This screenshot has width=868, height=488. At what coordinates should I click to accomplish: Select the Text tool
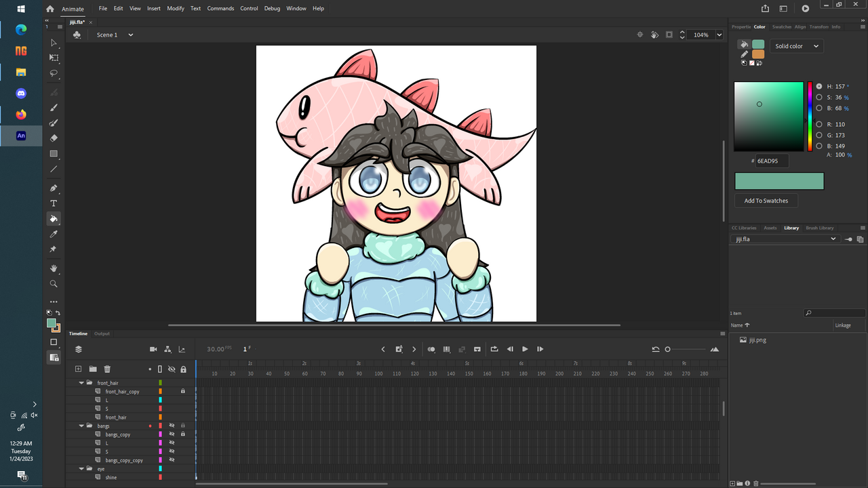54,203
